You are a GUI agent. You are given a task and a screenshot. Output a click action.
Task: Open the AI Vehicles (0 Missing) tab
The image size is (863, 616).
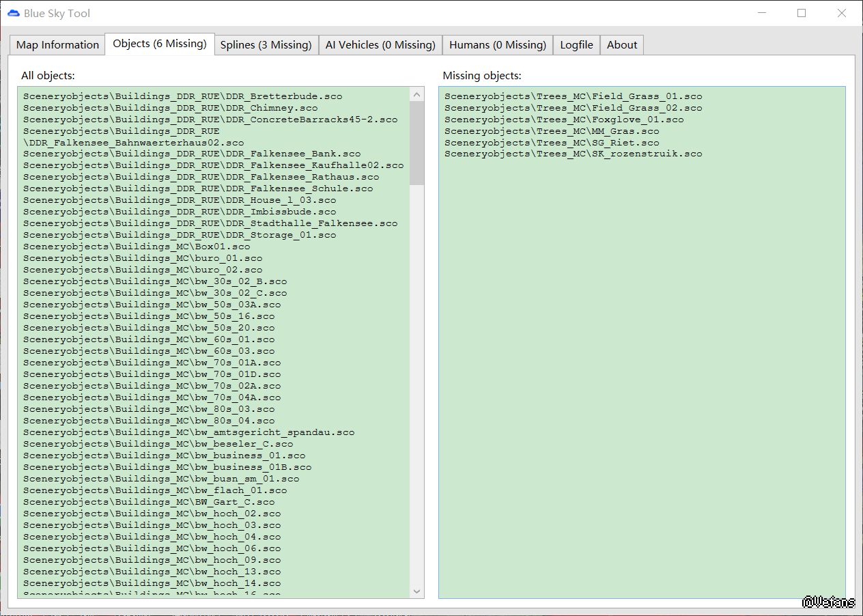(380, 45)
